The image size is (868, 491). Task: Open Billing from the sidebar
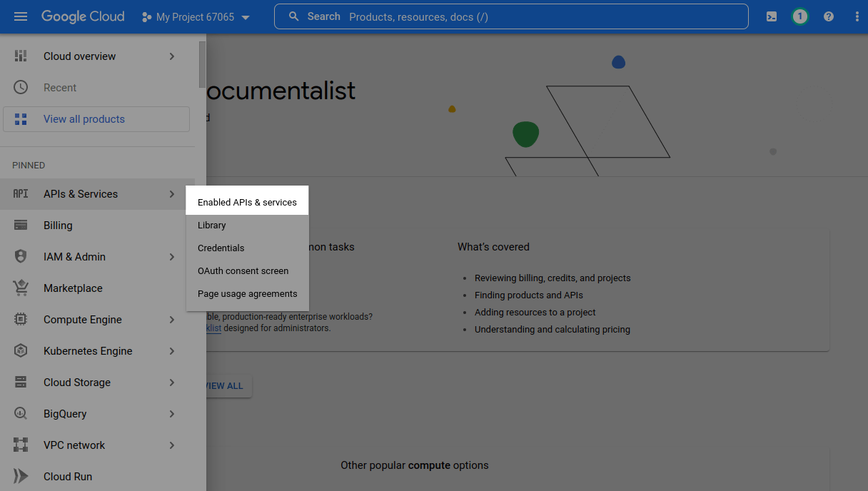click(98, 226)
